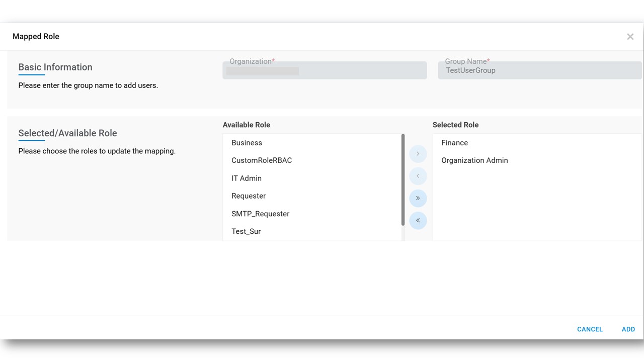Select the Test_Sur role
This screenshot has height=362, width=644.
tap(246, 231)
